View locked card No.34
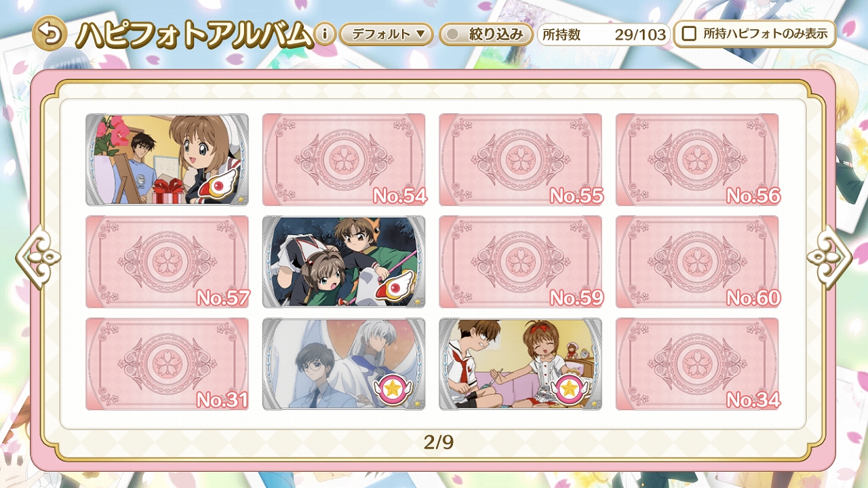Screen dimensions: 868x488 [x=697, y=364]
